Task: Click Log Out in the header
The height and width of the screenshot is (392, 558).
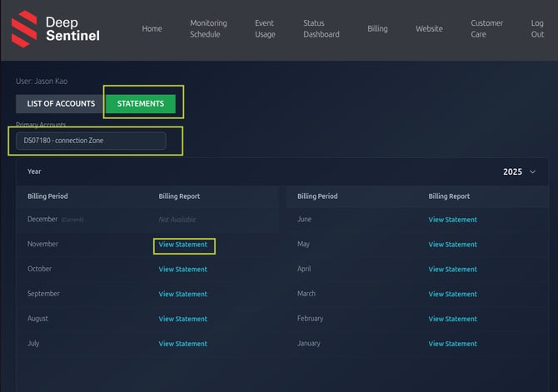Action: pos(537,28)
